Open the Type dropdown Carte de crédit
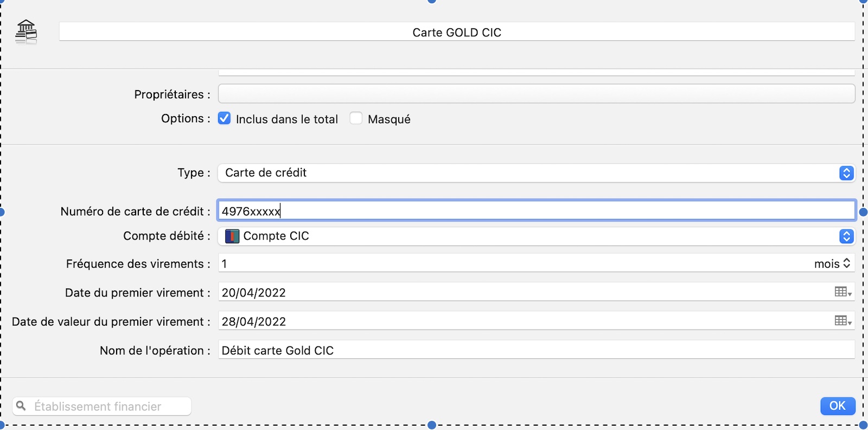Viewport: 868px width, 430px height. pyautogui.click(x=537, y=173)
